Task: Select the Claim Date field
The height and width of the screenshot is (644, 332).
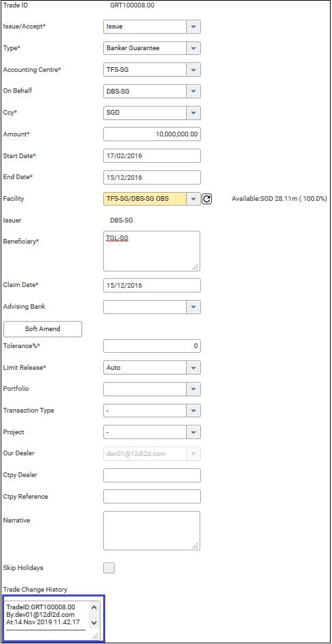Action: 152,286
